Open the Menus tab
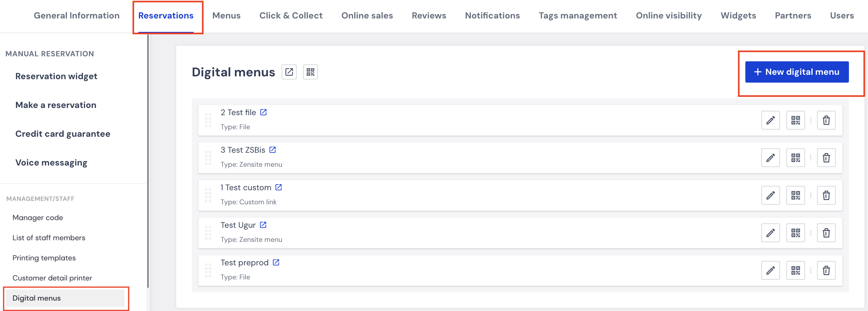The image size is (868, 311). (x=227, y=16)
